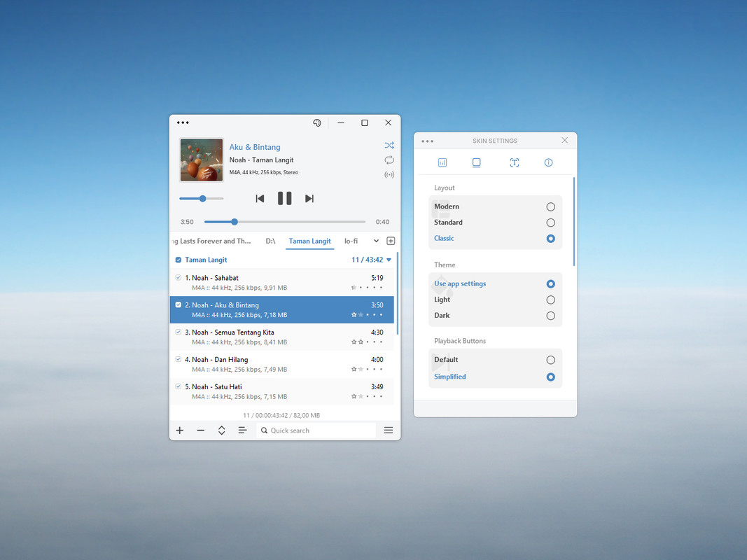Open Skin Settings three-dot menu
The width and height of the screenshot is (747, 560).
click(x=427, y=141)
